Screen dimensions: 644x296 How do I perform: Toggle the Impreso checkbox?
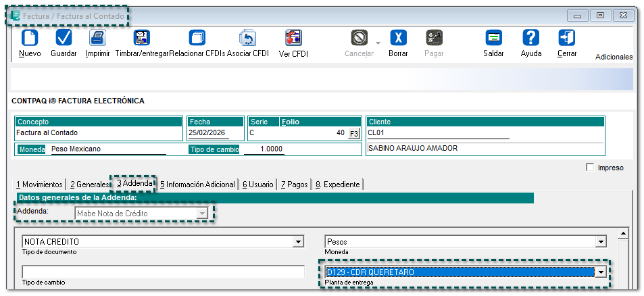pyautogui.click(x=591, y=168)
